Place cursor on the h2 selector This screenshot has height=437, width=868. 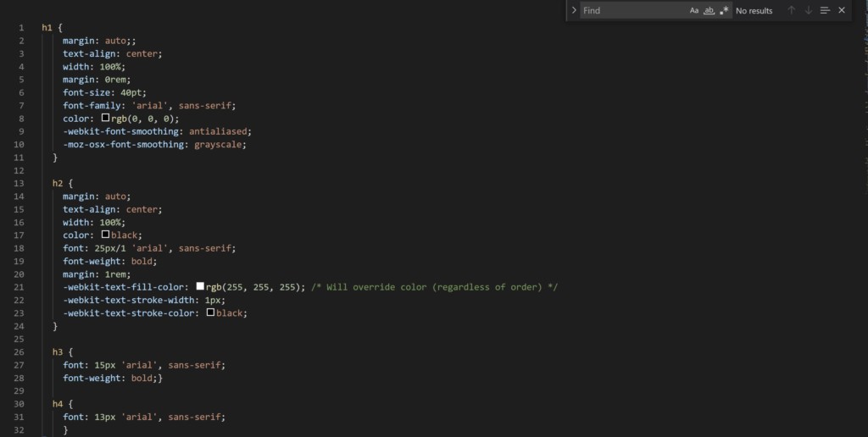(x=57, y=183)
